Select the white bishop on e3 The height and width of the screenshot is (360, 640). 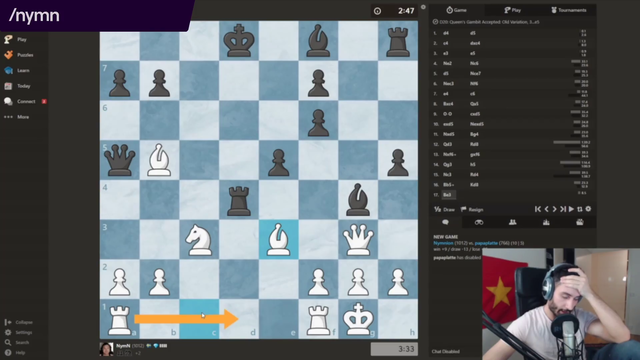(279, 240)
